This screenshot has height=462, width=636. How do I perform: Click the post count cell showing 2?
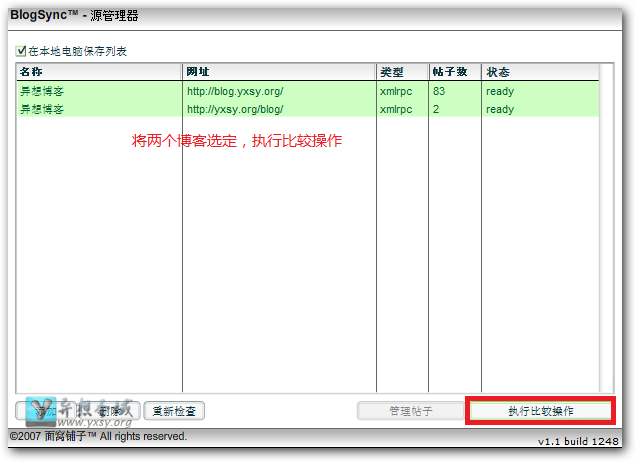tap(436, 109)
